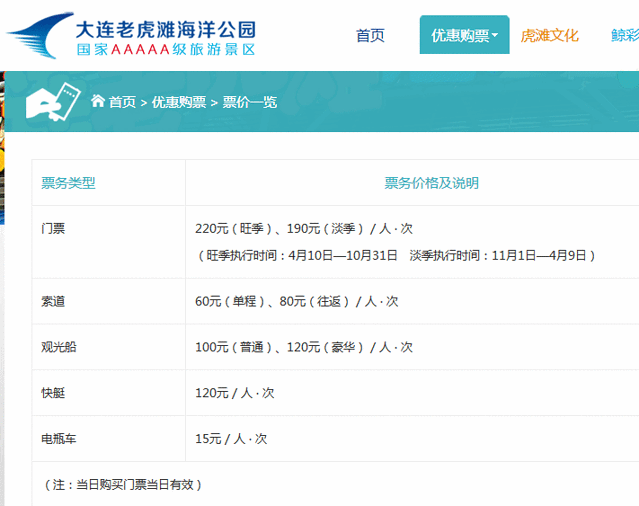
Task: Click the 优惠购票 breadcrumb link
Action: [x=179, y=102]
